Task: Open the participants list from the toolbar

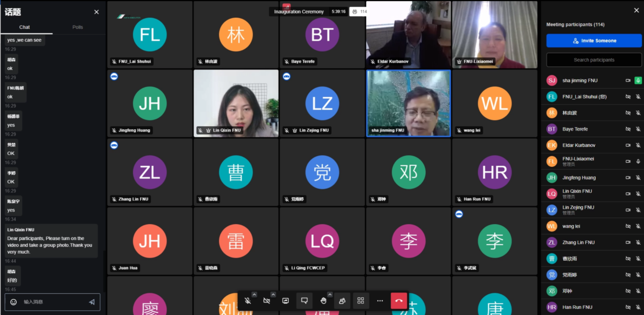Action: click(x=342, y=301)
